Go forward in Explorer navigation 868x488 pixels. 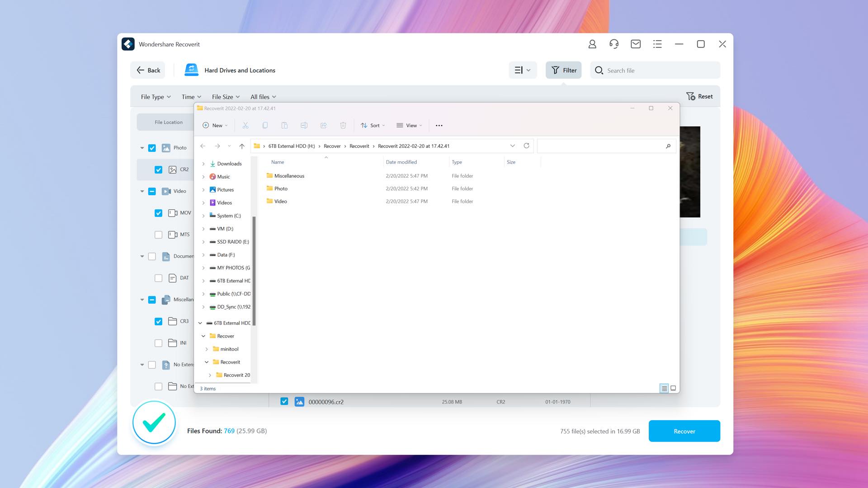[x=217, y=146]
